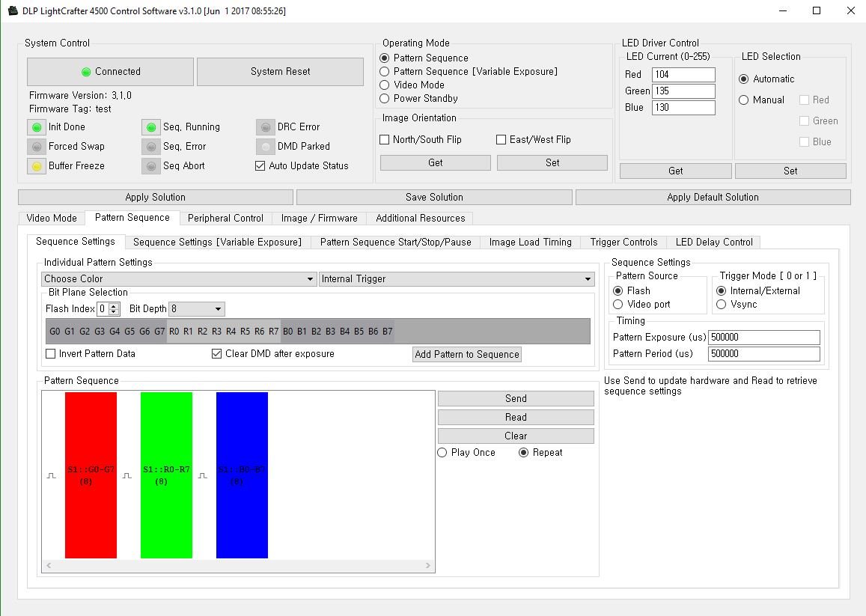Open the Trigger Controls tab
Screen dimensions: 866x616
point(623,242)
